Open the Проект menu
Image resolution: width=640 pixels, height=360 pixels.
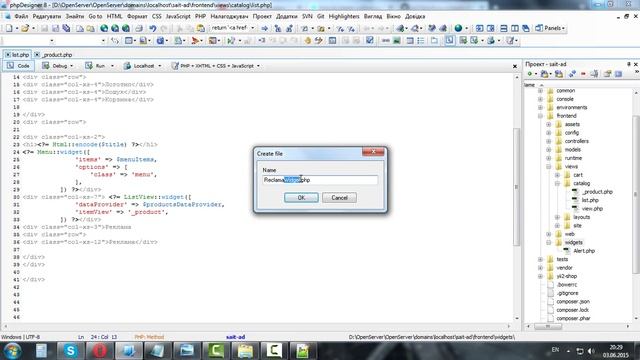tap(262, 16)
